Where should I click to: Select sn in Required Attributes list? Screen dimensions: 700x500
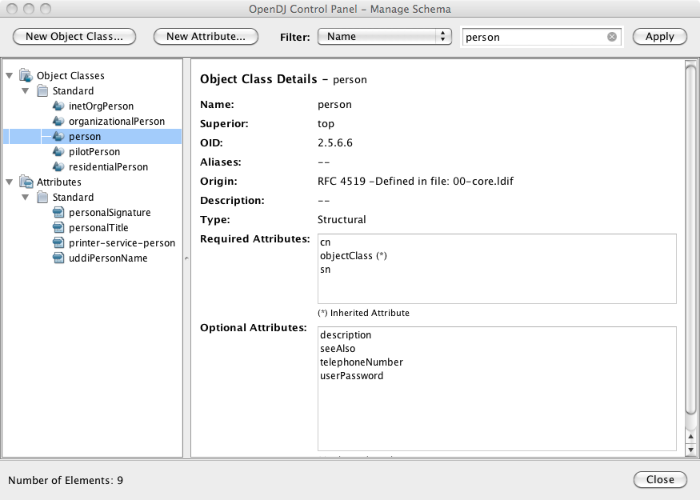click(x=325, y=270)
